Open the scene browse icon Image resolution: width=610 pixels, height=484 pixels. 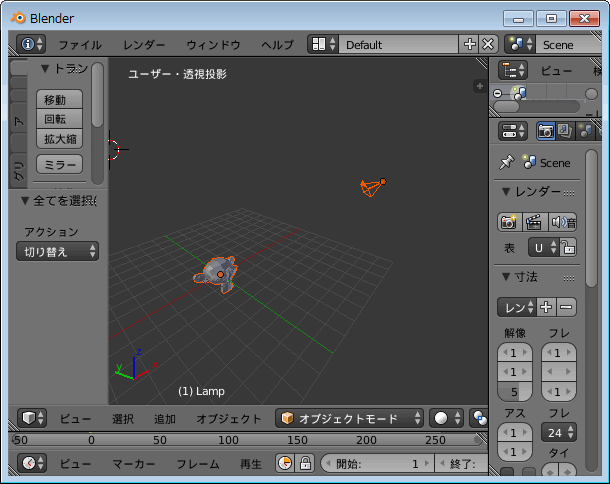tap(520, 44)
